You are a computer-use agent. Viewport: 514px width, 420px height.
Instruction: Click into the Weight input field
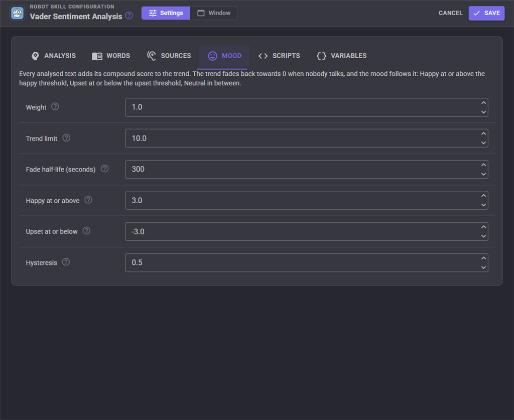[307, 107]
